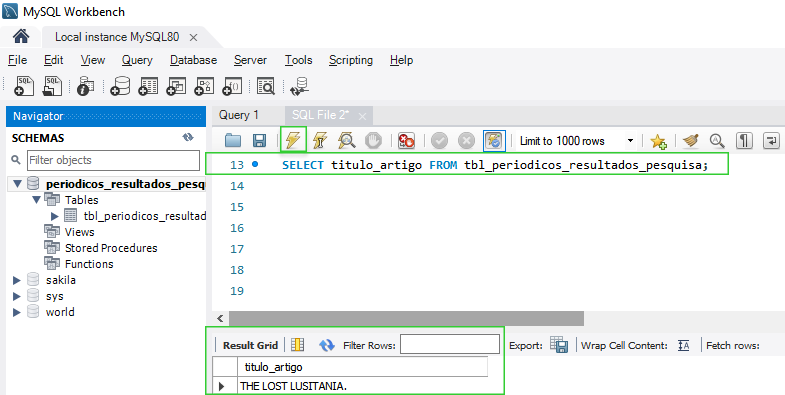
Task: Open the Home screen tab icon
Action: 21,36
